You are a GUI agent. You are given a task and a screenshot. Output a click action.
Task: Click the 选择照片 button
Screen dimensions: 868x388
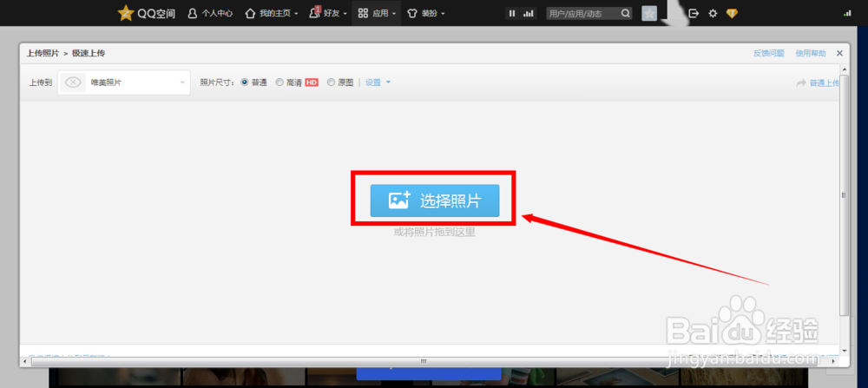coord(435,201)
